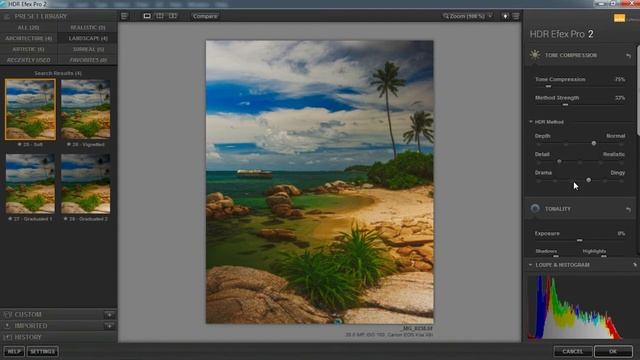The height and width of the screenshot is (360, 640).
Task: Click the Compare button
Action: point(205,16)
